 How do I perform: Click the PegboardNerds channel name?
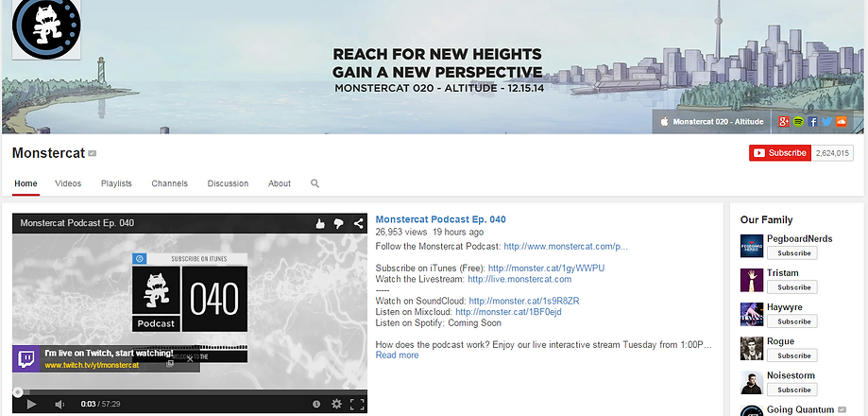(x=799, y=239)
